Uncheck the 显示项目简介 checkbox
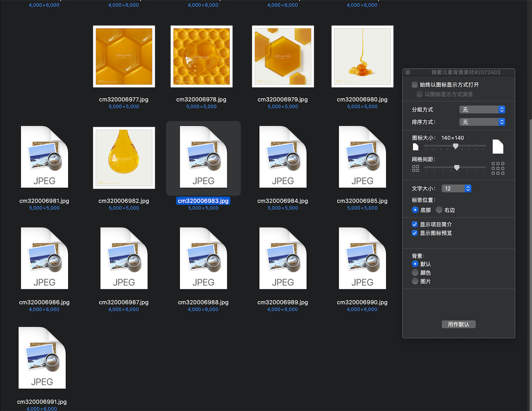The width and height of the screenshot is (532, 411). 415,224
